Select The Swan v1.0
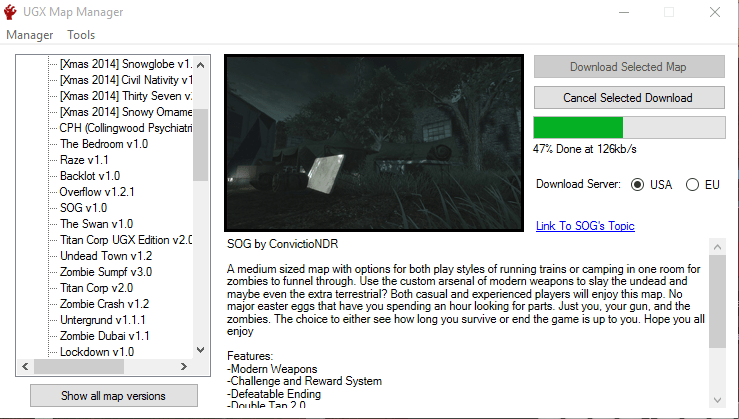Screen dimensions: 739x419 coord(96,224)
